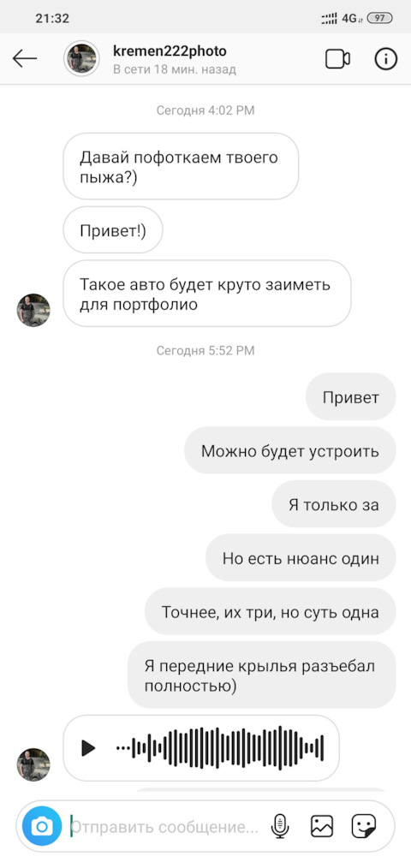Start a video call with kremen222photo
Viewport: 411px width, 868px height.
click(x=337, y=59)
